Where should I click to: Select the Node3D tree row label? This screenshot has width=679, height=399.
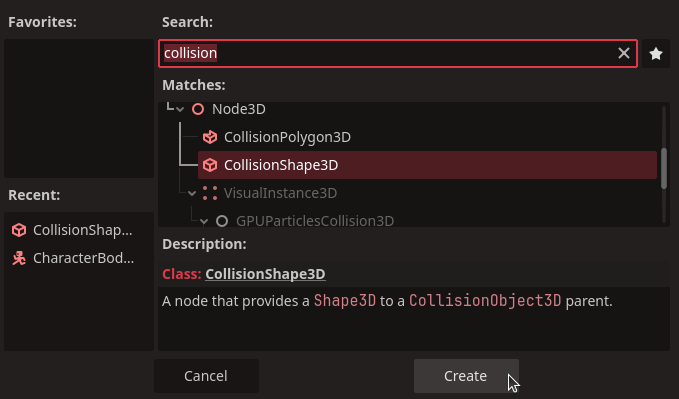(239, 109)
